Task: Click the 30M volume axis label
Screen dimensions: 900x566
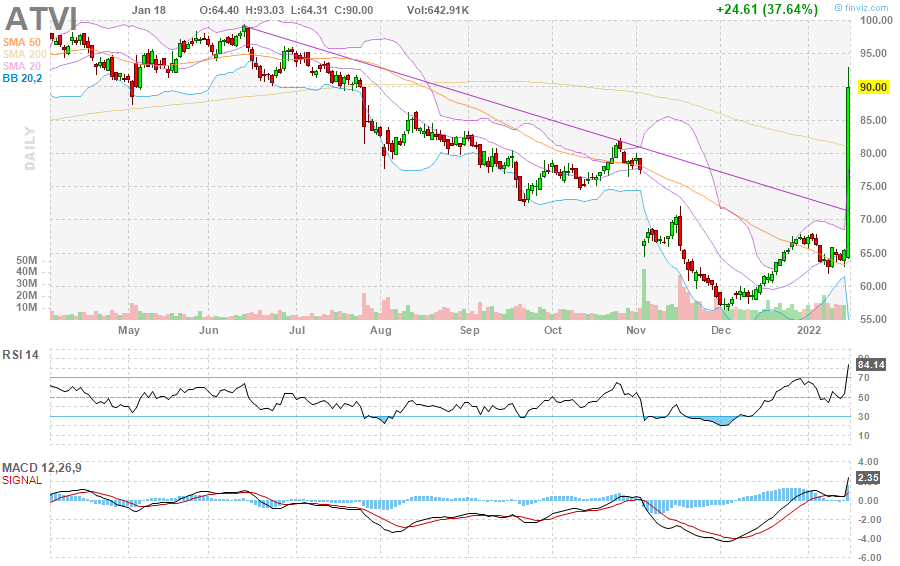Action: point(26,284)
